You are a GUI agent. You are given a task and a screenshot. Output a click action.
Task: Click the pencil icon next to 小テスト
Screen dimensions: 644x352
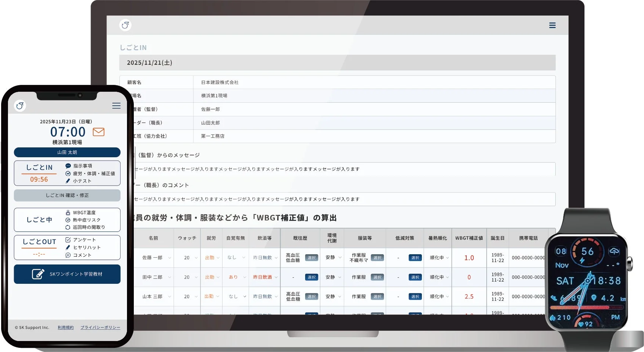(x=67, y=181)
